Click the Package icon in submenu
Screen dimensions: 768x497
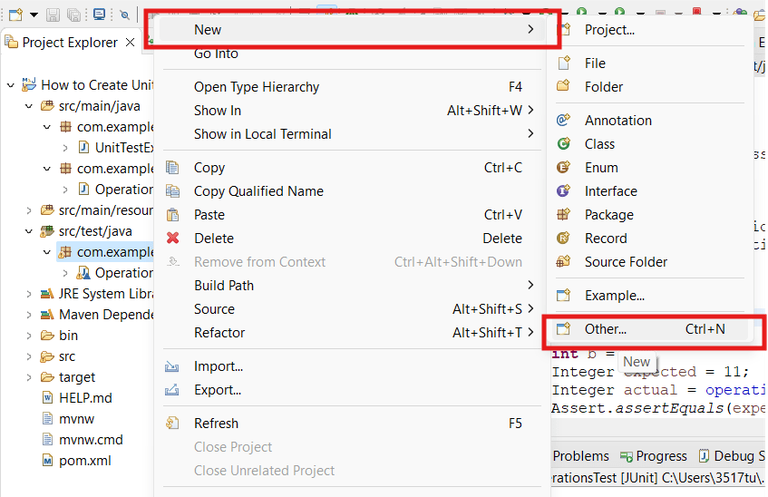click(563, 215)
